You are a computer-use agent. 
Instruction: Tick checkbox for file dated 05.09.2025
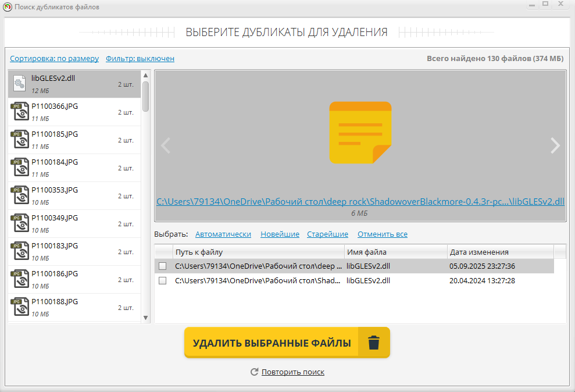pos(162,266)
